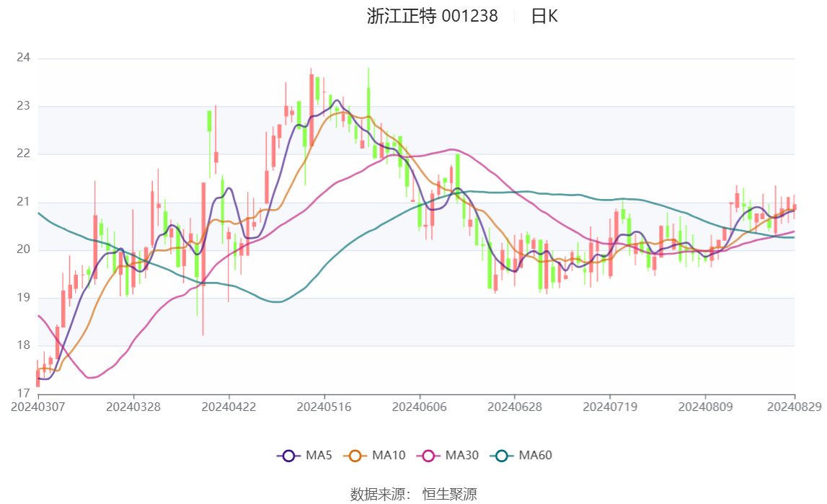
Task: Toggle the MA10 legend line
Action: (374, 456)
